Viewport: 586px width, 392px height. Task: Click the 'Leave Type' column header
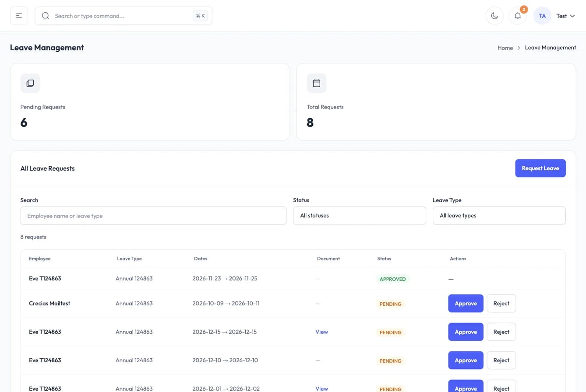[130, 259]
